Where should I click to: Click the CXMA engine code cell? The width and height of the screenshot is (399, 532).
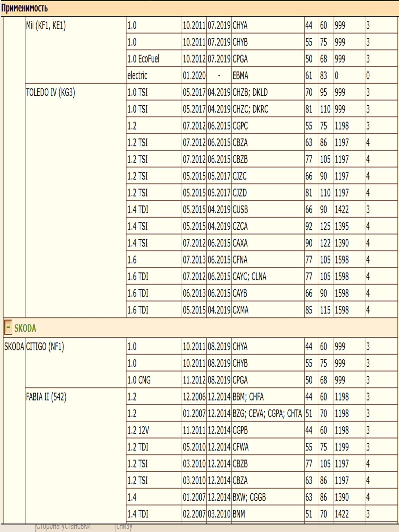point(240,310)
